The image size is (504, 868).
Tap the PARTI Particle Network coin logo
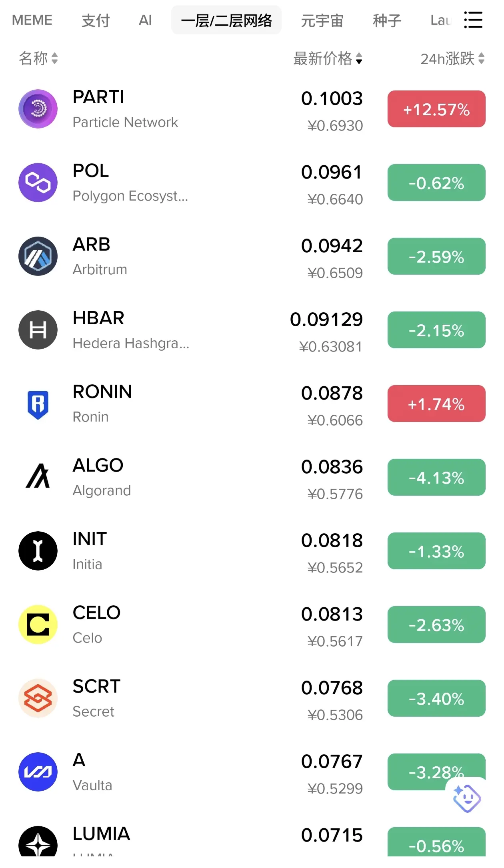tap(38, 109)
